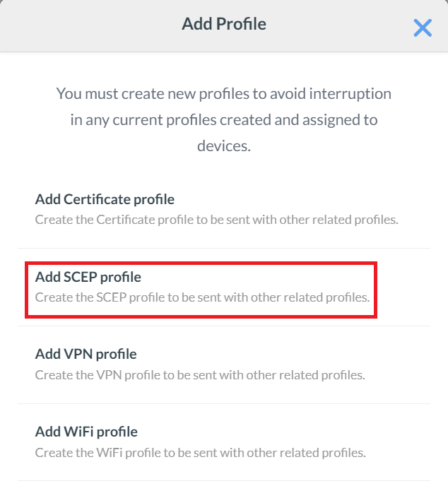
Task: Click the "Add Profile" dialog title
Action: (x=224, y=24)
